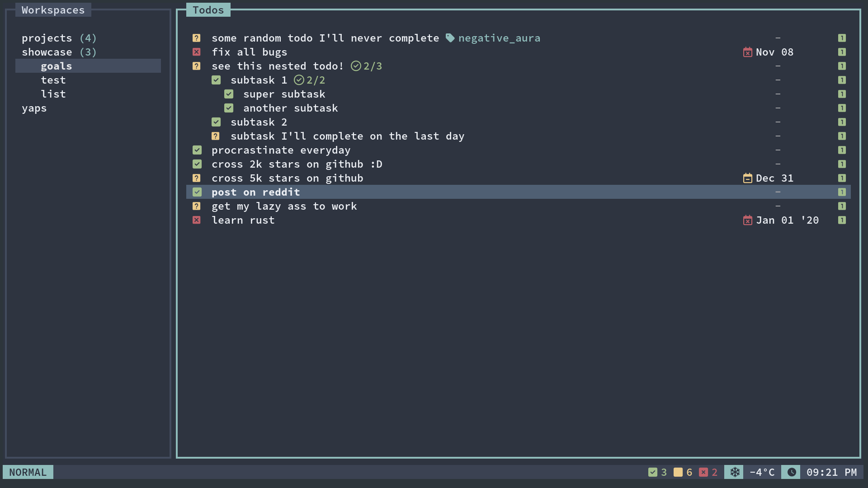This screenshot has width=868, height=488.
Task: Collapse the showcase (3) workspace
Action: click(x=59, y=52)
